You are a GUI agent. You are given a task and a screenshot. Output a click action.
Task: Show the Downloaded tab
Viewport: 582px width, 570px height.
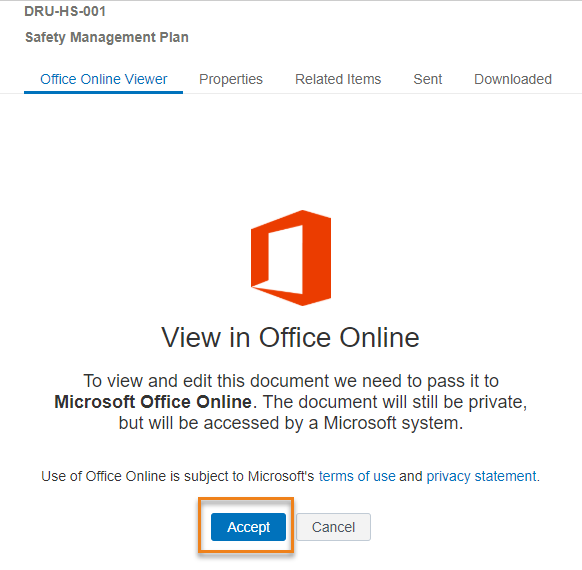(x=513, y=79)
